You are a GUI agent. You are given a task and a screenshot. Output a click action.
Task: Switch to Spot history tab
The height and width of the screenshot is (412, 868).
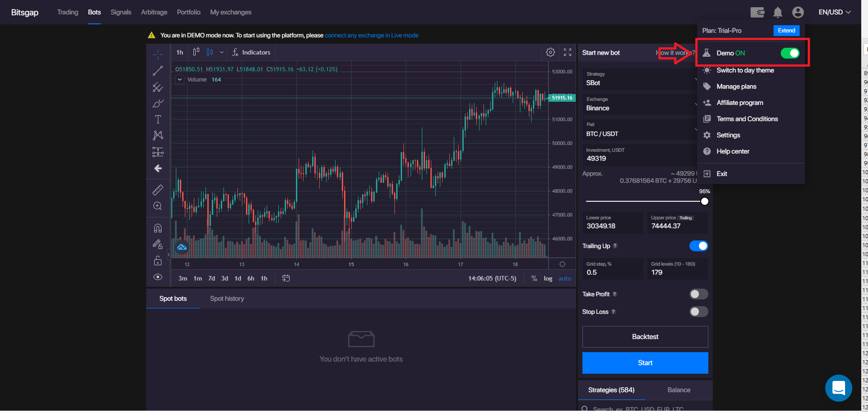[x=227, y=299]
